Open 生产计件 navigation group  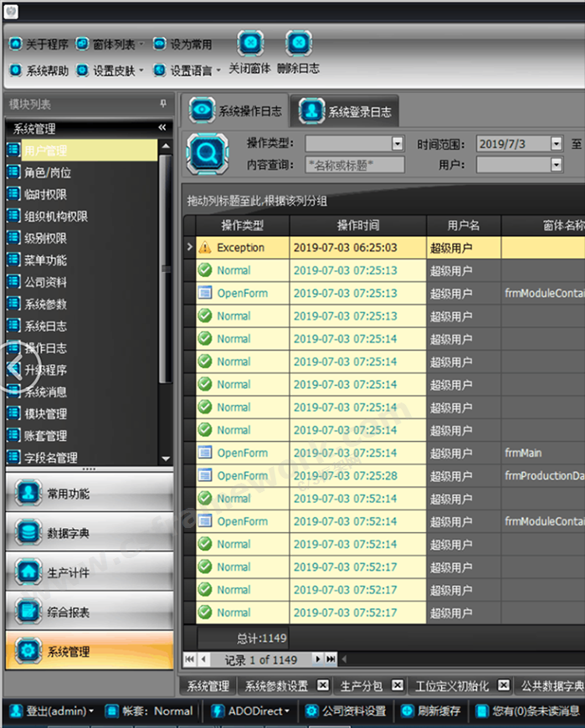click(x=89, y=573)
